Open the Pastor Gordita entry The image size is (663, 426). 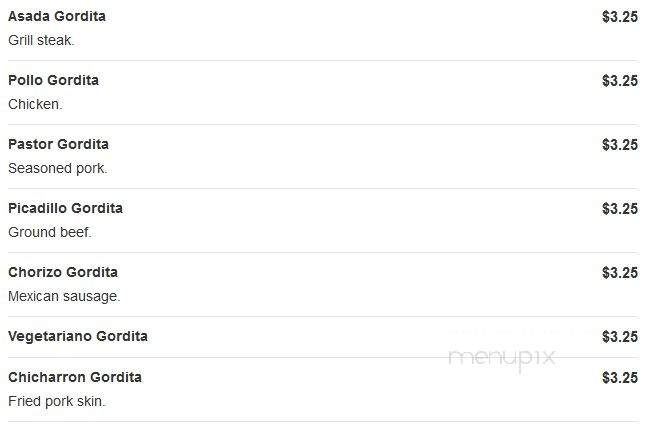click(58, 144)
